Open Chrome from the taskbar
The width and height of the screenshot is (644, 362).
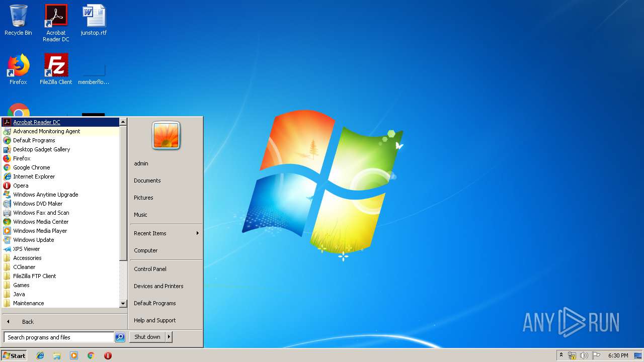[x=91, y=355]
